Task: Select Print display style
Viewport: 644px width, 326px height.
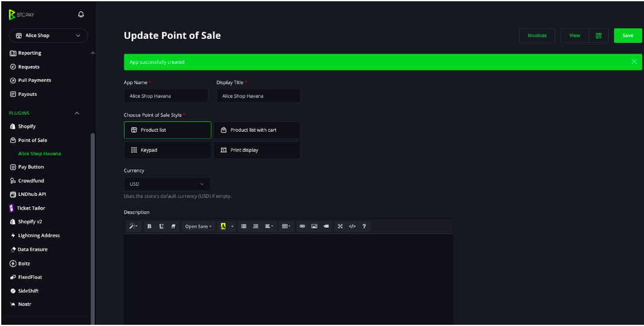Action: click(257, 150)
